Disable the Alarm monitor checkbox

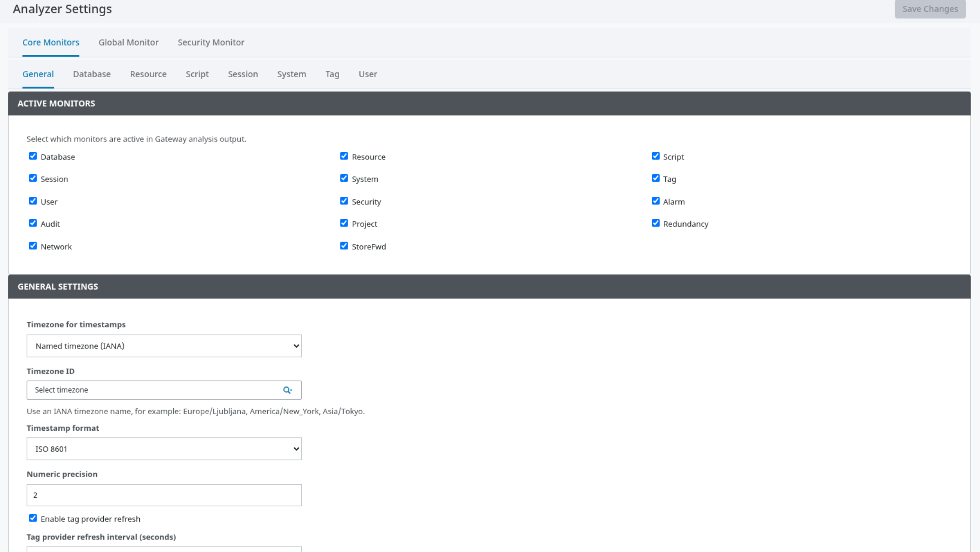pos(656,201)
